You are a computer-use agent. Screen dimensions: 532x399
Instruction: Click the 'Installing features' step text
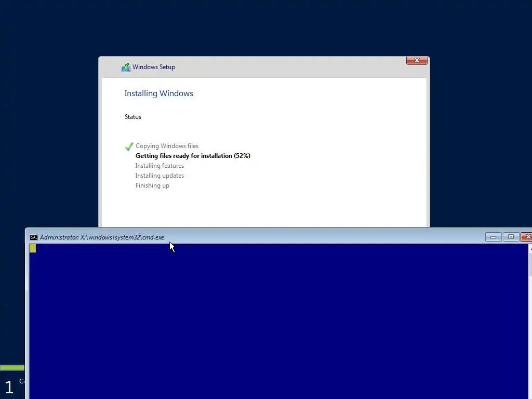[x=159, y=166]
